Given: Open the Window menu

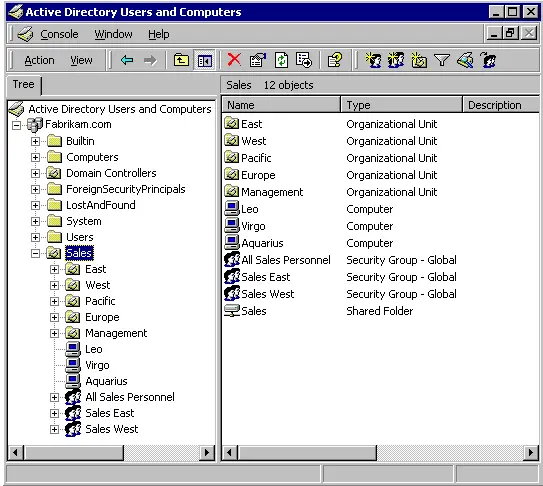Looking at the screenshot, I should [114, 34].
